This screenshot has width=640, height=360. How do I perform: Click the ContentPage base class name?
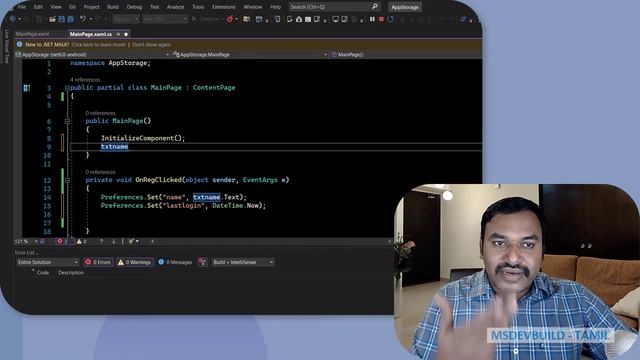(x=214, y=88)
